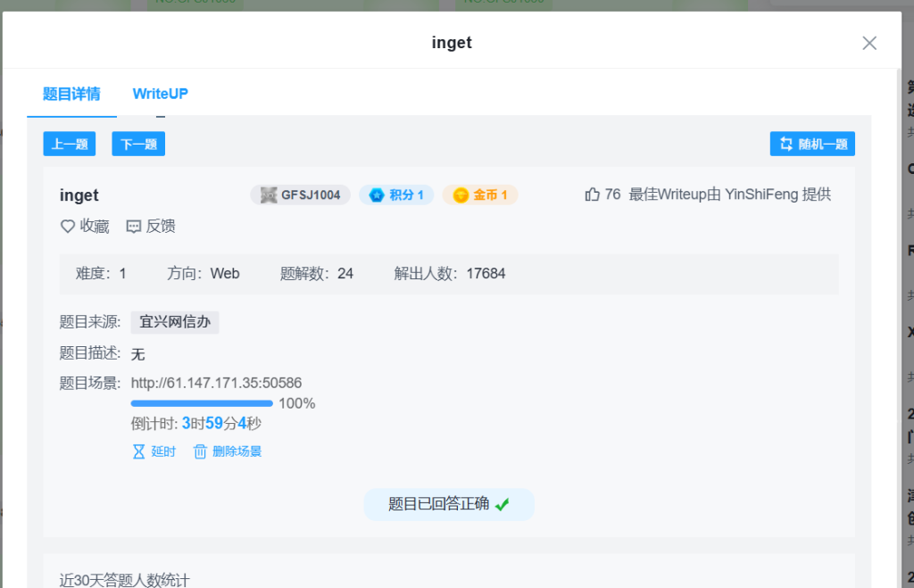This screenshot has width=914, height=588.
Task: Switch to the WriteUP tab
Action: [160, 94]
